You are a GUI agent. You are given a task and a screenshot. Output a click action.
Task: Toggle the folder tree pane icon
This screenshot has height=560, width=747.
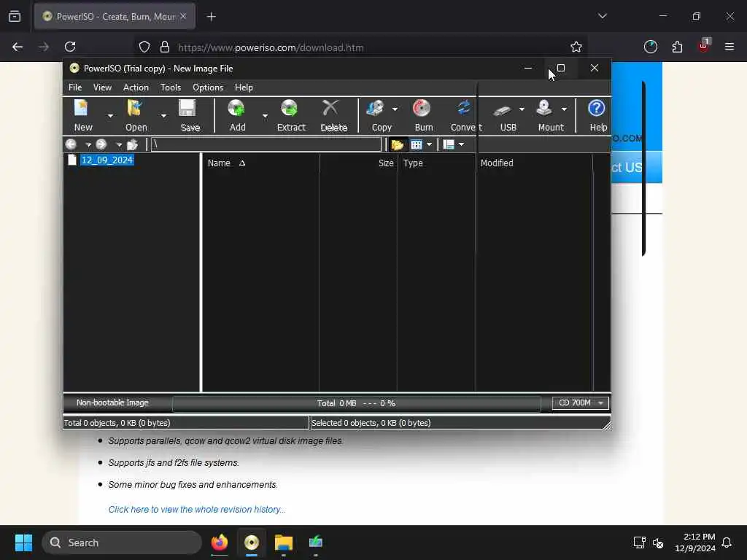coord(398,144)
